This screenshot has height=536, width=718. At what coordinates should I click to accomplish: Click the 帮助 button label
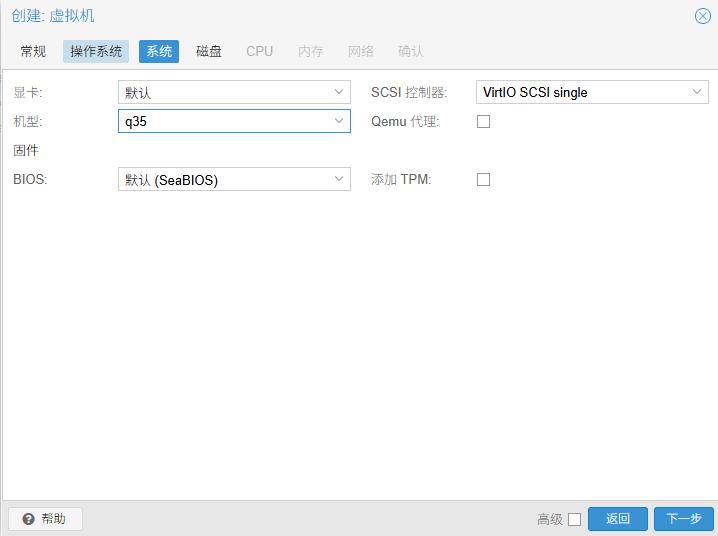[x=53, y=519]
